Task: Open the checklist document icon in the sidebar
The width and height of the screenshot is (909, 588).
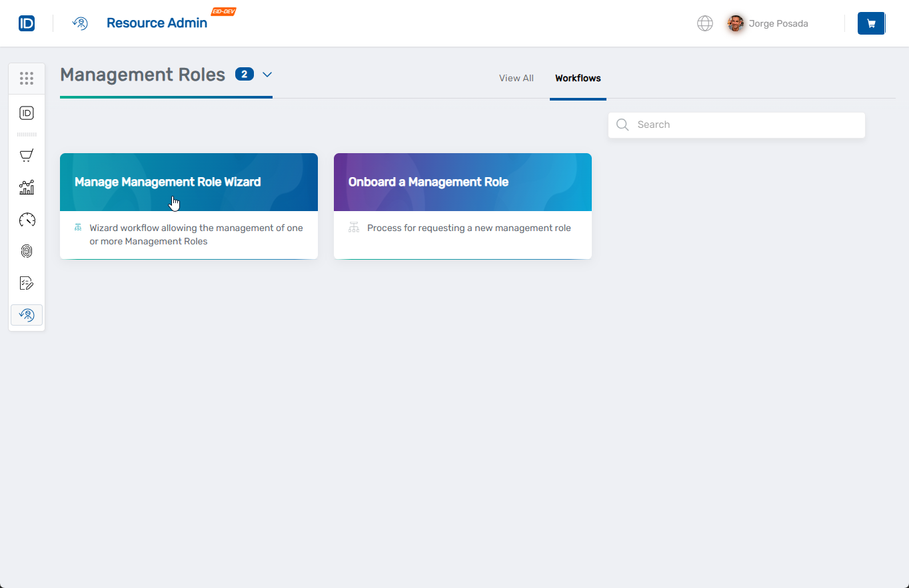Action: [x=27, y=282]
